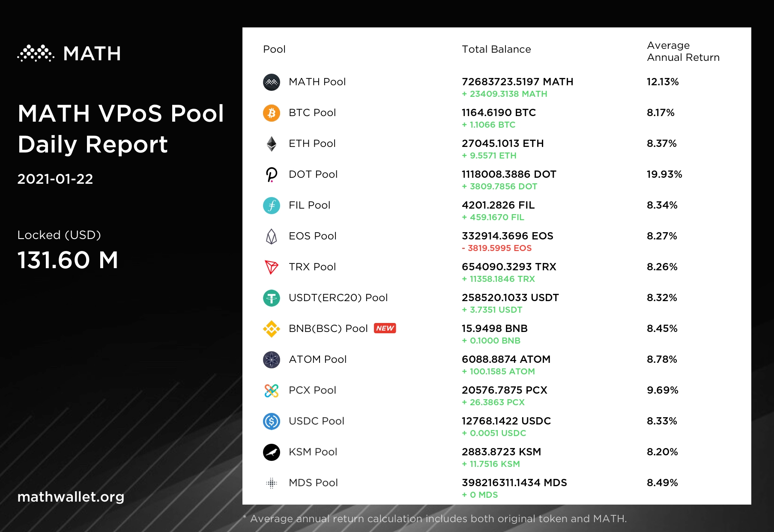The width and height of the screenshot is (774, 532).
Task: Select the Filecoin FIL pool icon
Action: tap(271, 206)
